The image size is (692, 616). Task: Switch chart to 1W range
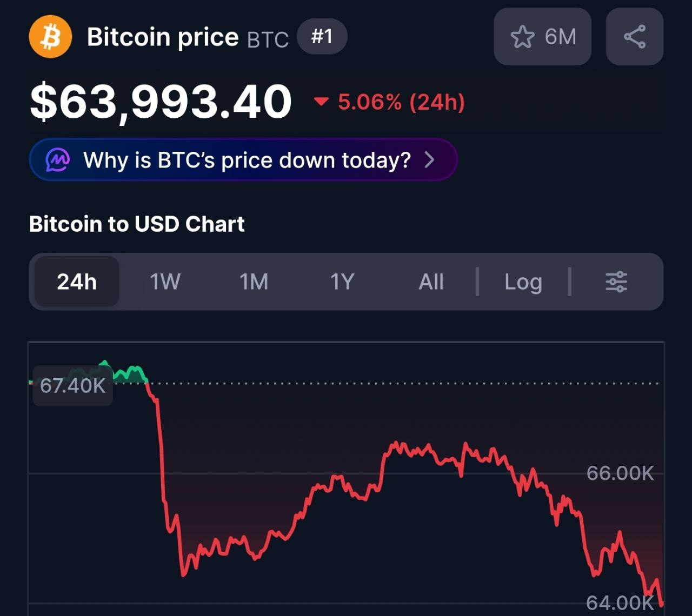(x=165, y=282)
